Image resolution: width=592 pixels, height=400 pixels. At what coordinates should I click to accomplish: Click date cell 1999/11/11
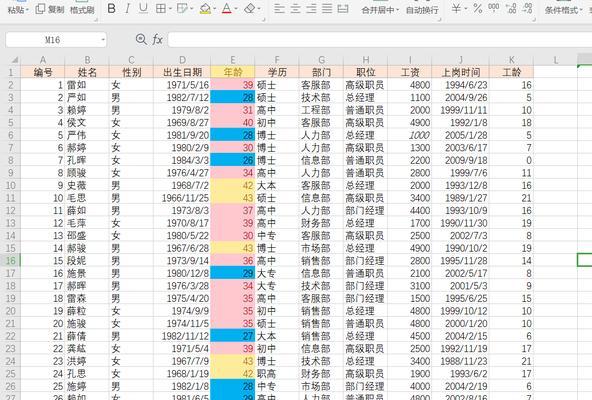pyautogui.click(x=461, y=110)
